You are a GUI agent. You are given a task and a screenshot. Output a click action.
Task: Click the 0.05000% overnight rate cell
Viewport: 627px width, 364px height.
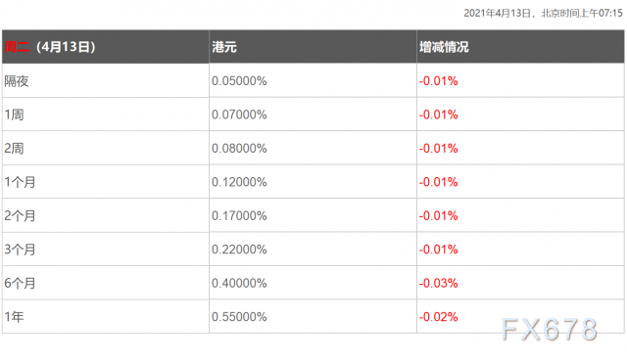[239, 81]
